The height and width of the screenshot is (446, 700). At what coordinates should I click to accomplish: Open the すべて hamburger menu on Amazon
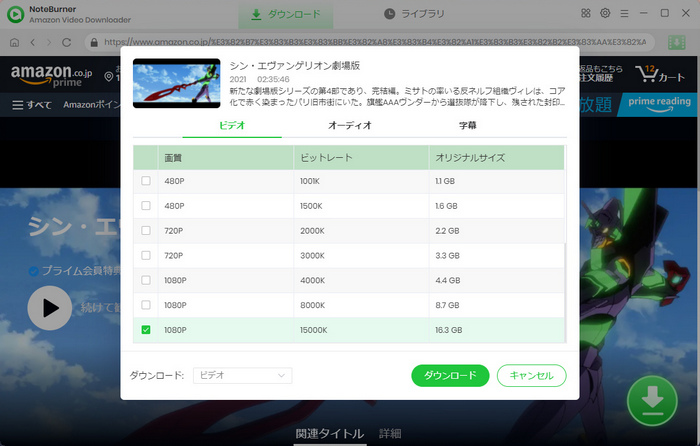[x=32, y=105]
